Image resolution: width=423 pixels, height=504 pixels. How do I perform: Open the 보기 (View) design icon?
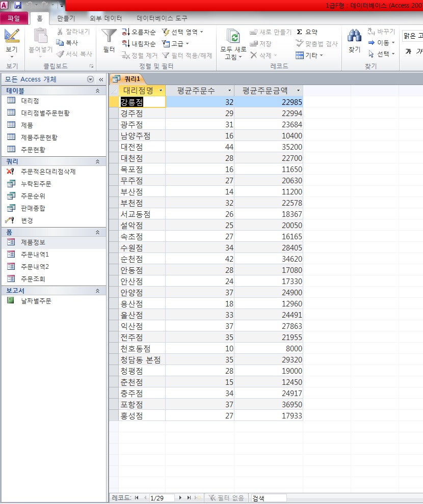click(x=11, y=36)
